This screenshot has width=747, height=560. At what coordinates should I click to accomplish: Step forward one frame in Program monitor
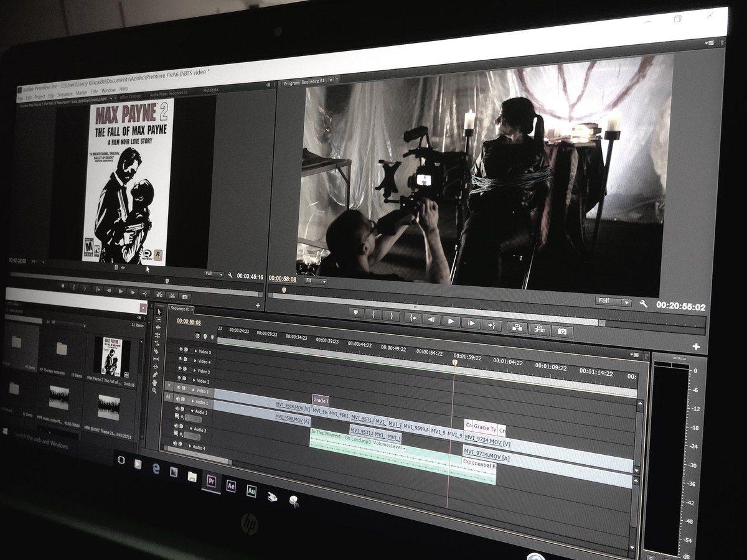click(x=471, y=323)
